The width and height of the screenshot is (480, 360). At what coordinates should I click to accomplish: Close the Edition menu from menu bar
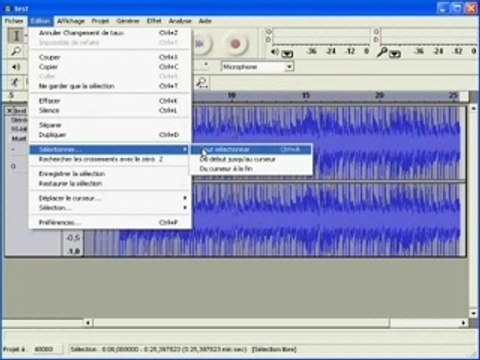[x=40, y=21]
